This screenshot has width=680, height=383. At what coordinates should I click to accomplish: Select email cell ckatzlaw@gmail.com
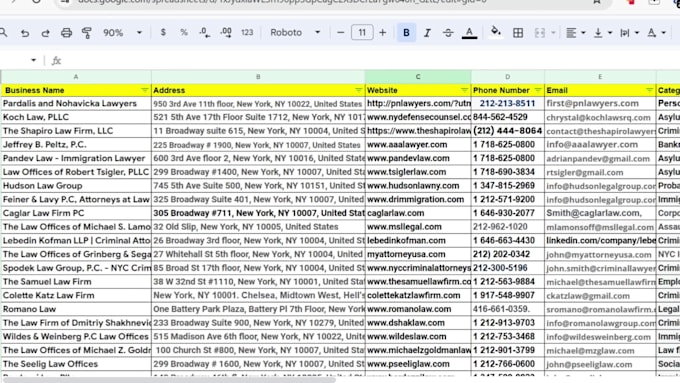tap(600, 295)
